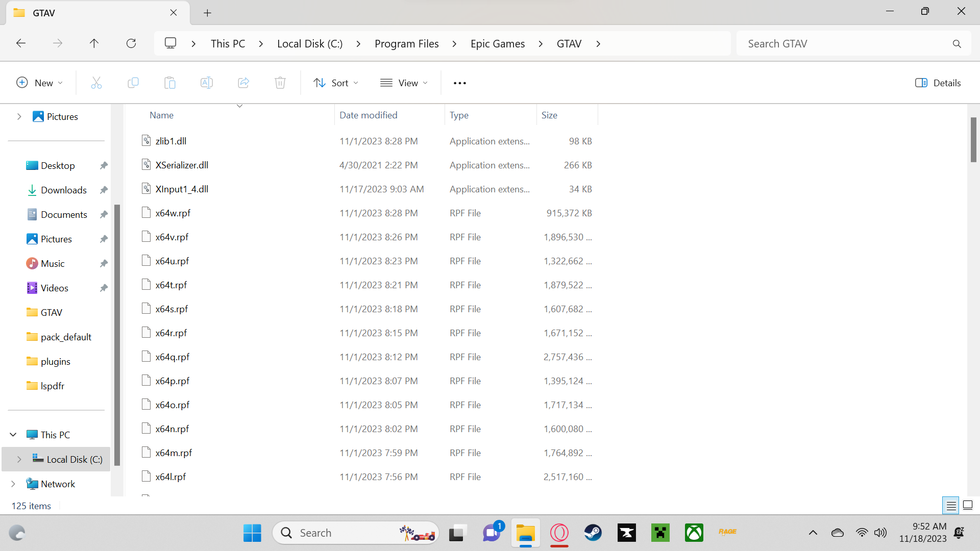Launch Xbox app from taskbar
980x551 pixels.
click(x=694, y=533)
